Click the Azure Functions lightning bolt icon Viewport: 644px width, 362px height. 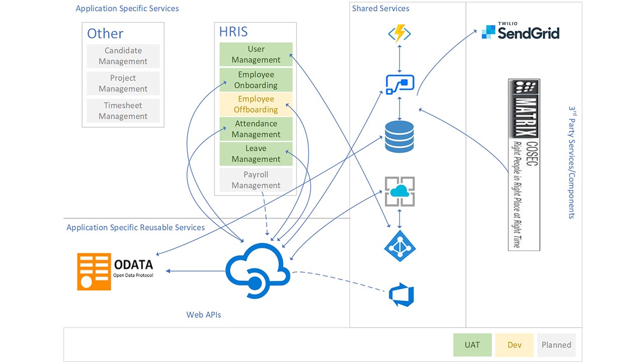pos(399,34)
